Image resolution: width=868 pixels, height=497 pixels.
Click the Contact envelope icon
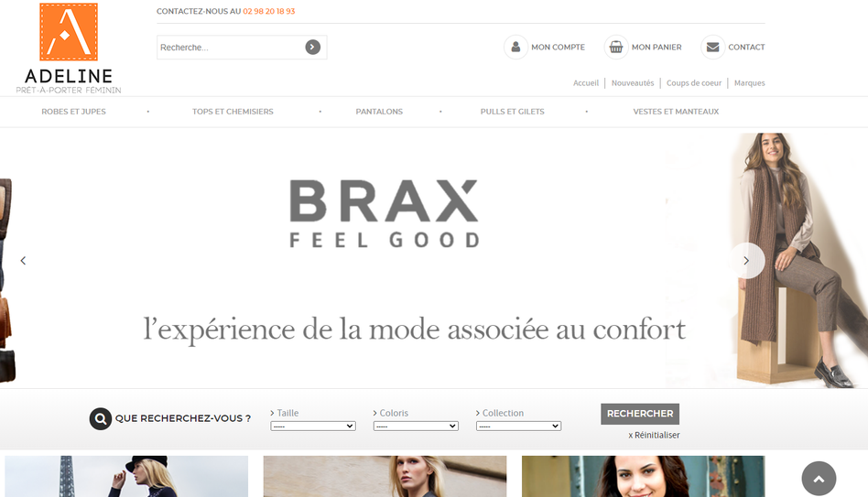[712, 47]
